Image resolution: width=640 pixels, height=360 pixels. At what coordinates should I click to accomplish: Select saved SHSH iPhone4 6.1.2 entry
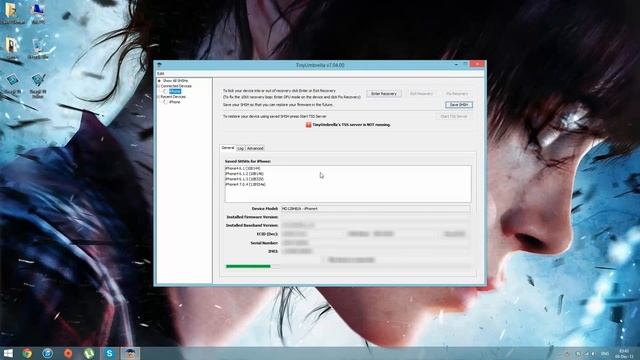pyautogui.click(x=244, y=173)
